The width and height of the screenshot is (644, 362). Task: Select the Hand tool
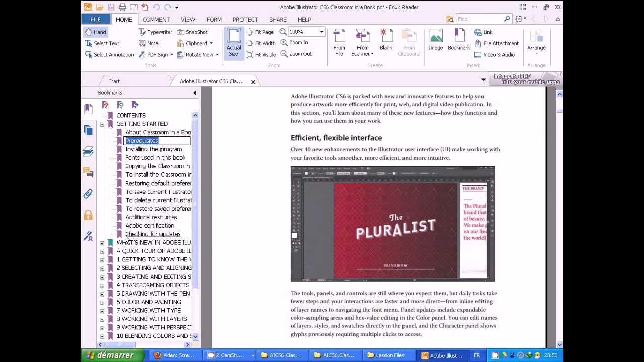pyautogui.click(x=95, y=32)
